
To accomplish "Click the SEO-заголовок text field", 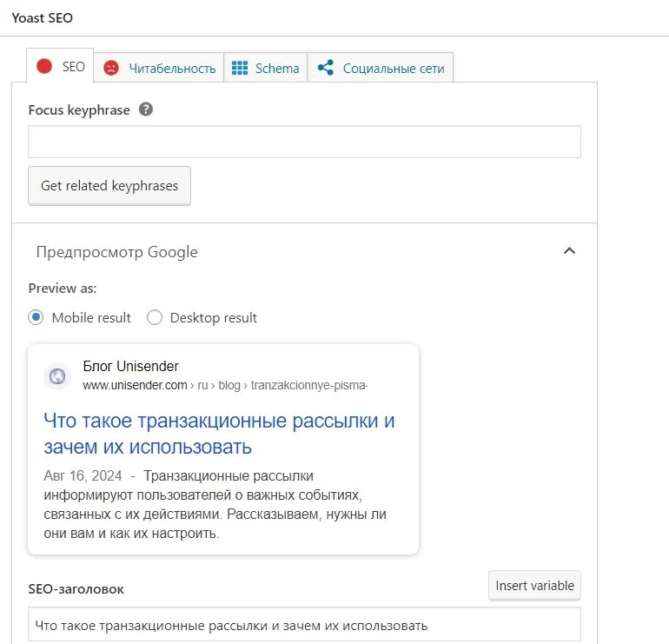I will [304, 626].
